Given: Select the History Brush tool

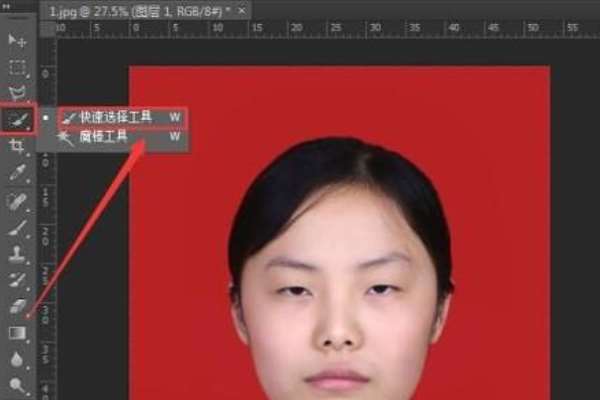Looking at the screenshot, I should pos(17,280).
